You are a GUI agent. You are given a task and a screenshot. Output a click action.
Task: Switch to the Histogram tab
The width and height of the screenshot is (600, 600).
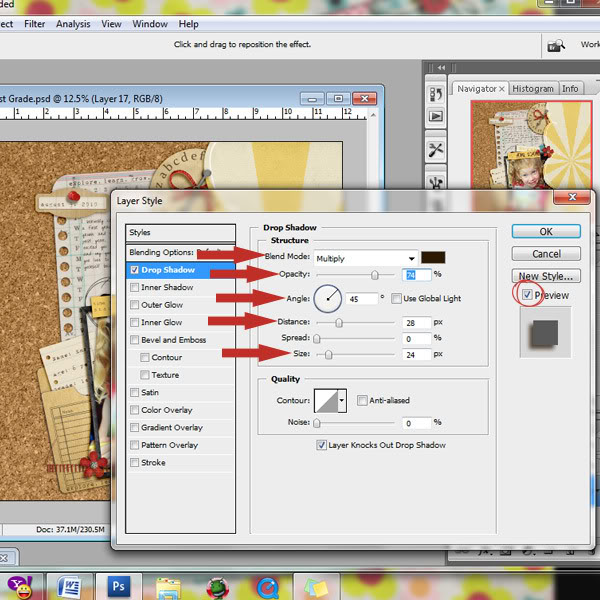[x=533, y=89]
